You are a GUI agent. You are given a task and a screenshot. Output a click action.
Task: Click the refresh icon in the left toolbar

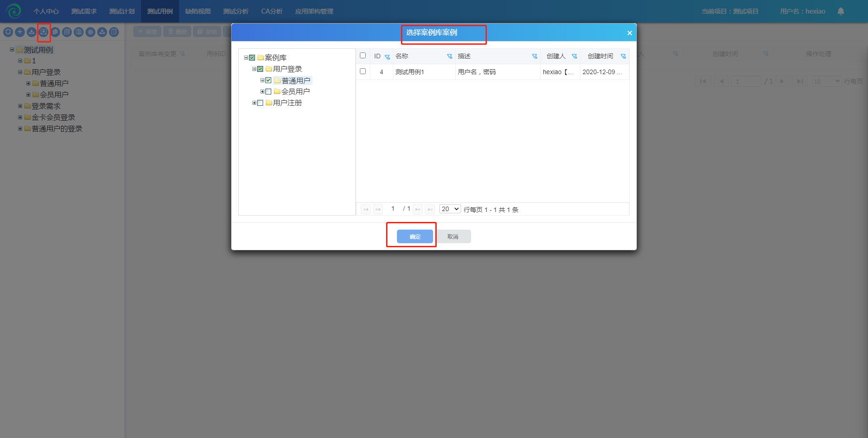[x=8, y=32]
